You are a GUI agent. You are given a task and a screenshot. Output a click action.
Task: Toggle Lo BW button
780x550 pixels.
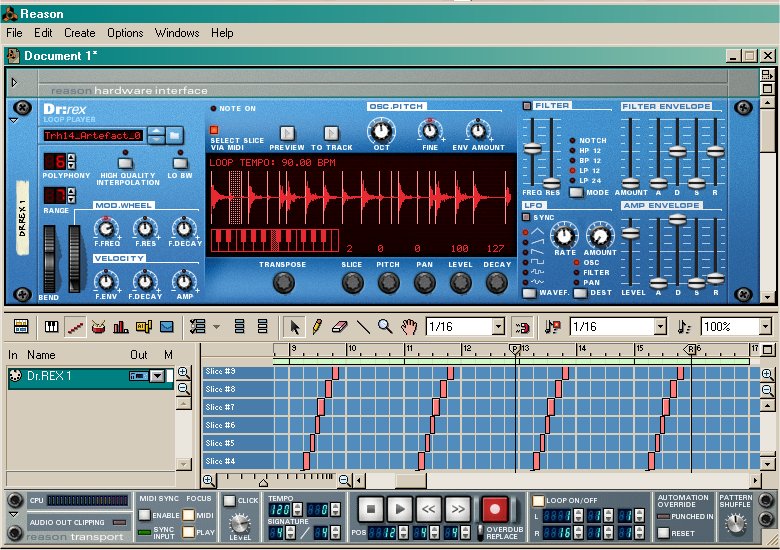[180, 163]
